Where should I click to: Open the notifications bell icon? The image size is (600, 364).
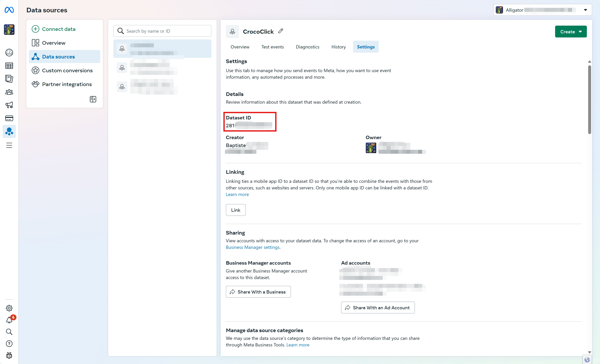(x=9, y=320)
